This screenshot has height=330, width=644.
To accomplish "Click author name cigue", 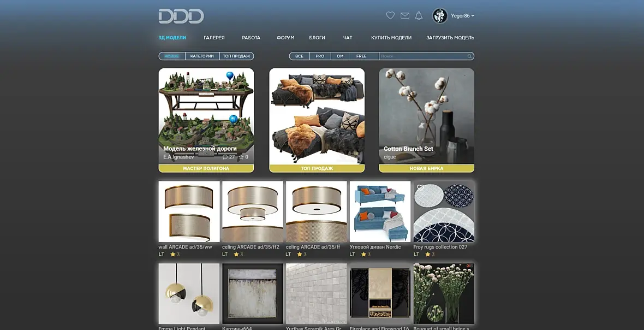I will pos(390,157).
